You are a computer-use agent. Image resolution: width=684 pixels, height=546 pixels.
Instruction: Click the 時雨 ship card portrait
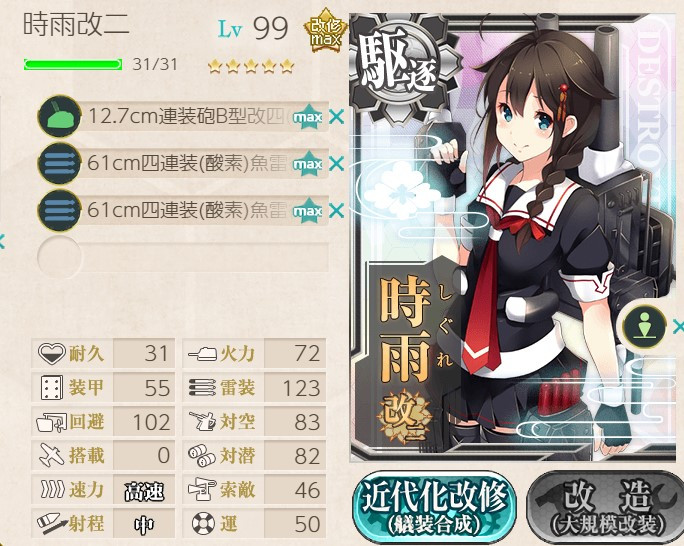pyautogui.click(x=512, y=238)
